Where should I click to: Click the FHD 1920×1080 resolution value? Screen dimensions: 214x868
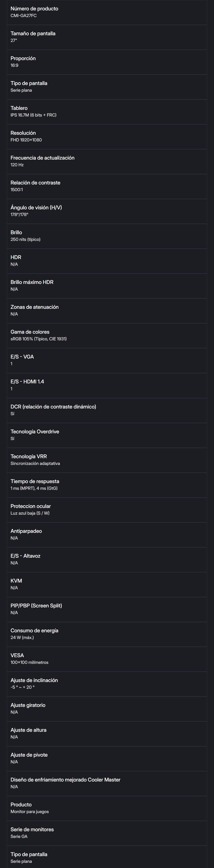click(x=26, y=140)
